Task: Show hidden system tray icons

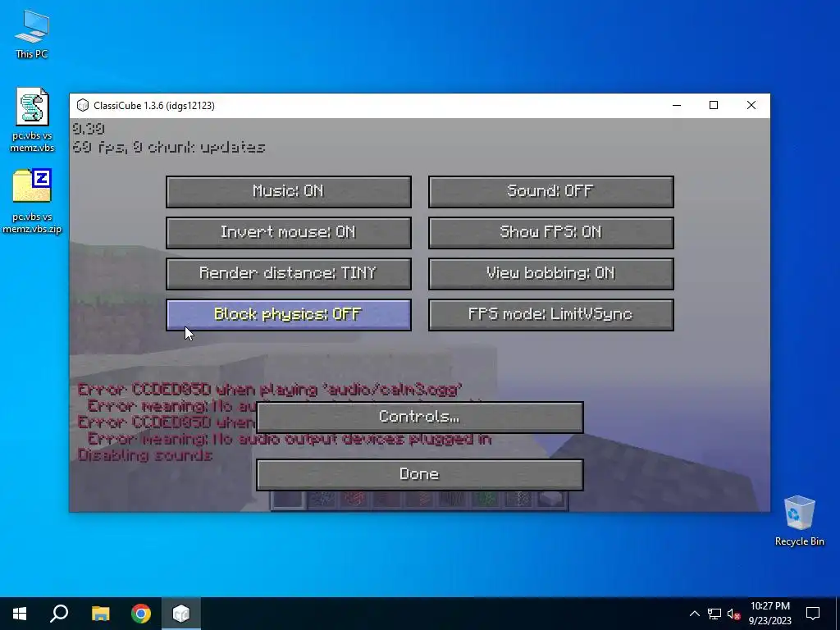Action: [694, 614]
